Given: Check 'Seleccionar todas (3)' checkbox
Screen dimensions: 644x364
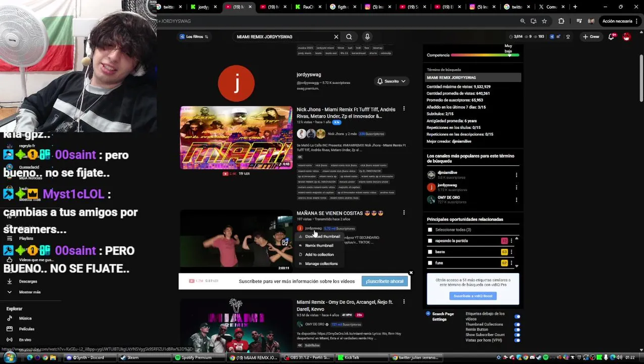Looking at the screenshot, I should [430, 230].
